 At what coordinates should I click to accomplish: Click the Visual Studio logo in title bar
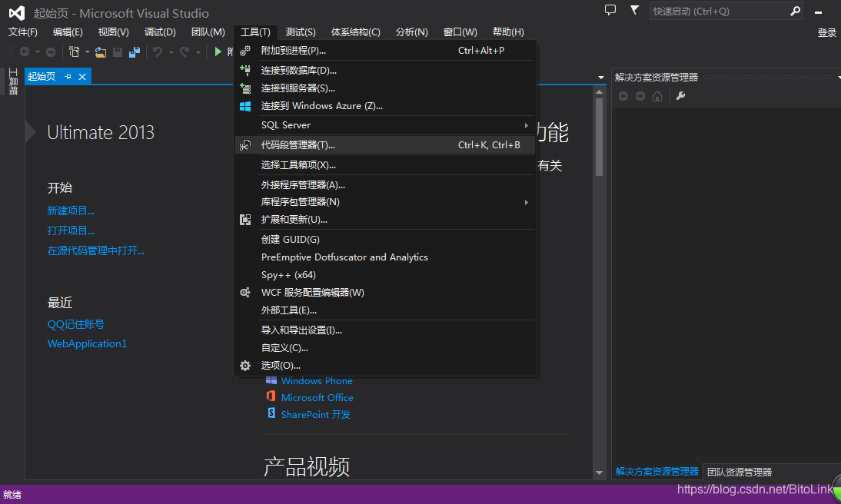(17, 13)
